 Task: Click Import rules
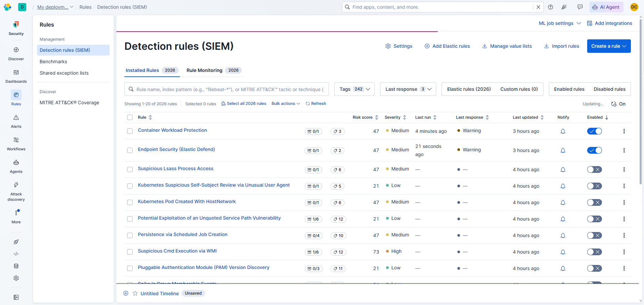562,46
